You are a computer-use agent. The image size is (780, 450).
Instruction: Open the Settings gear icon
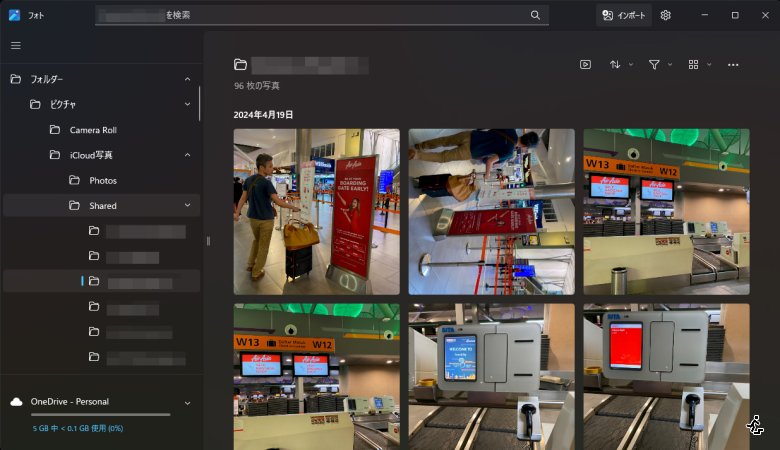666,15
